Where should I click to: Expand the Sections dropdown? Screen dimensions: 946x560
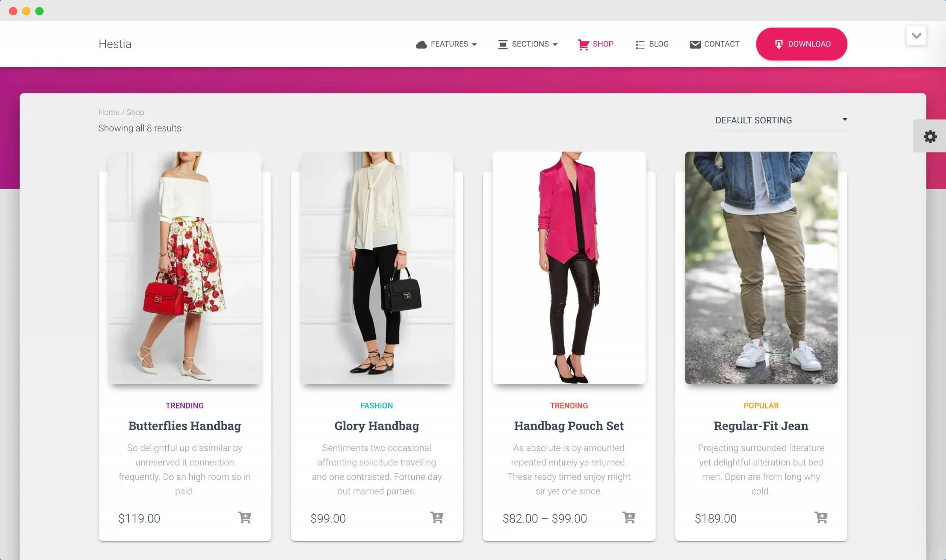pyautogui.click(x=530, y=44)
